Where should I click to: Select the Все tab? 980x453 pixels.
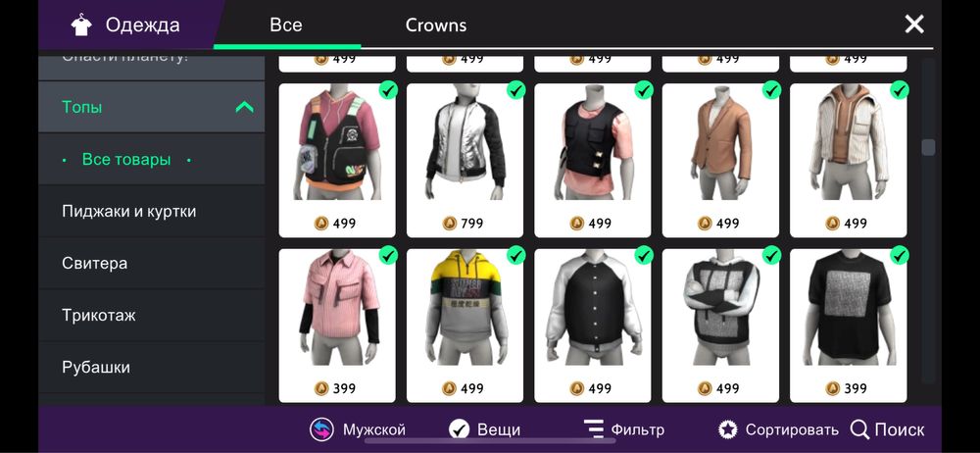[285, 25]
